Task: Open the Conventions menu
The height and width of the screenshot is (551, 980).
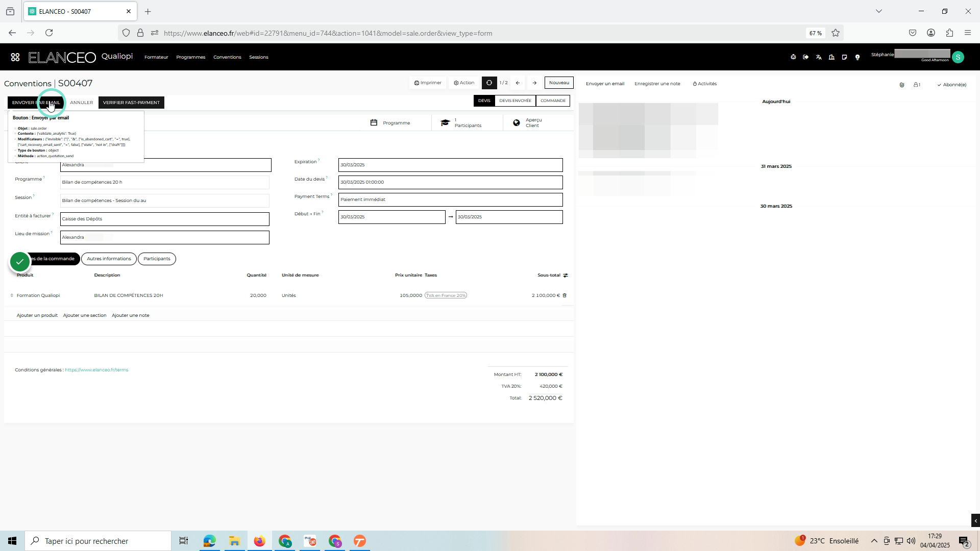Action: [227, 57]
